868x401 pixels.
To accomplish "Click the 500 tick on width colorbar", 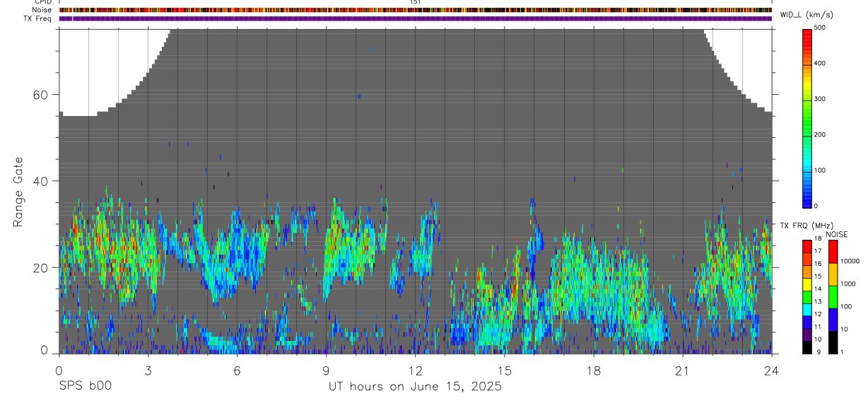I will point(821,28).
